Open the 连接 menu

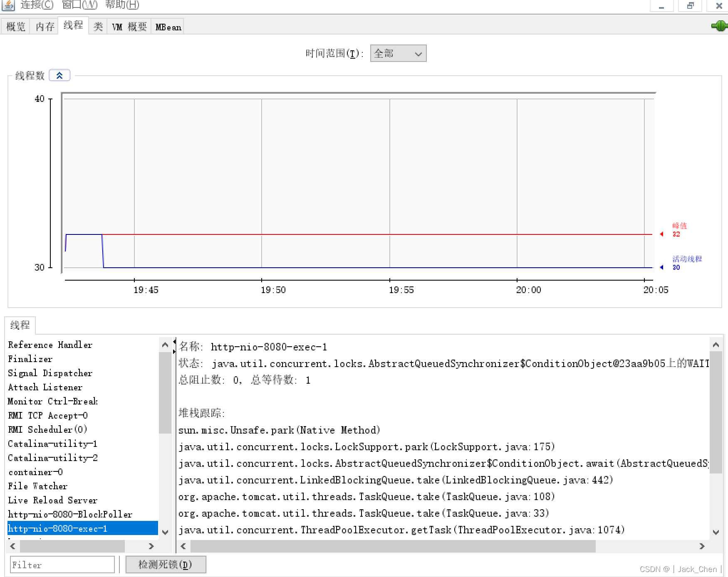(x=37, y=5)
